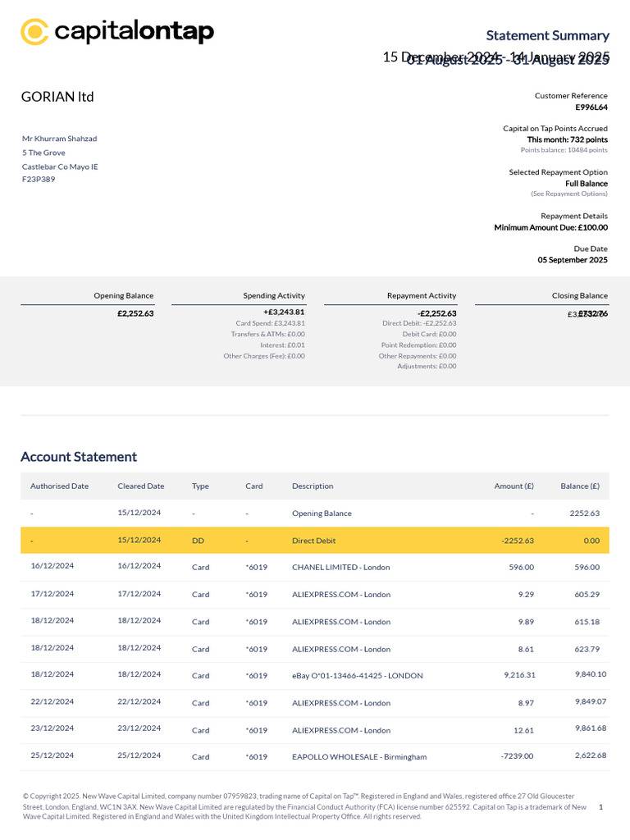Click the balance 9,861.68
This screenshot has height=840, width=630.
tap(591, 728)
